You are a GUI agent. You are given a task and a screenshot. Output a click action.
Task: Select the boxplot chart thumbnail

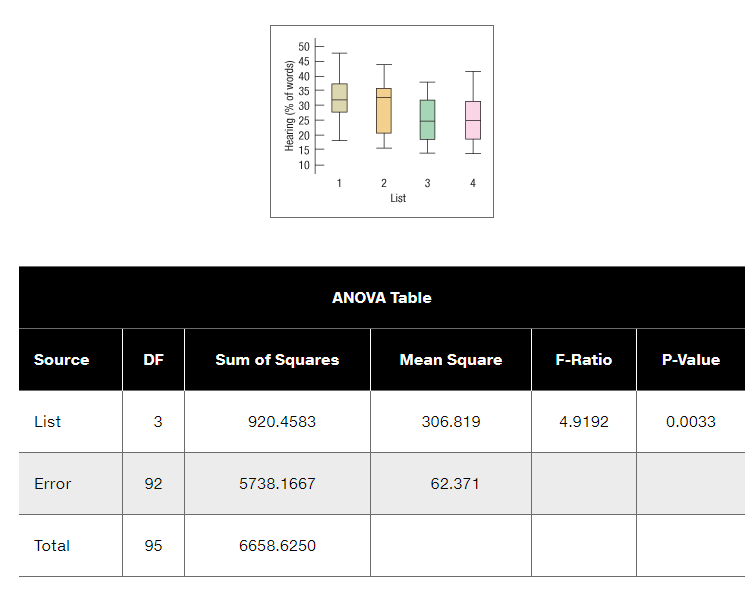click(x=382, y=122)
